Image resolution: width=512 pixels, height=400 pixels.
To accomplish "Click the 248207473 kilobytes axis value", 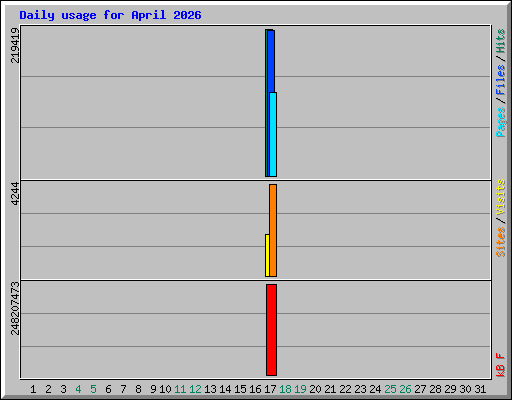I will 15,308.
